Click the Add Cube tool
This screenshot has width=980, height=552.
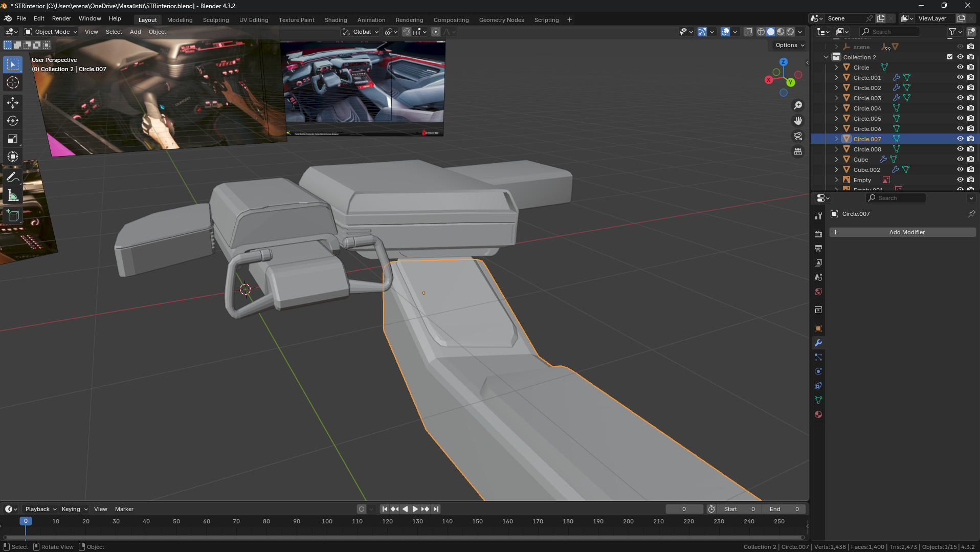coord(13,216)
